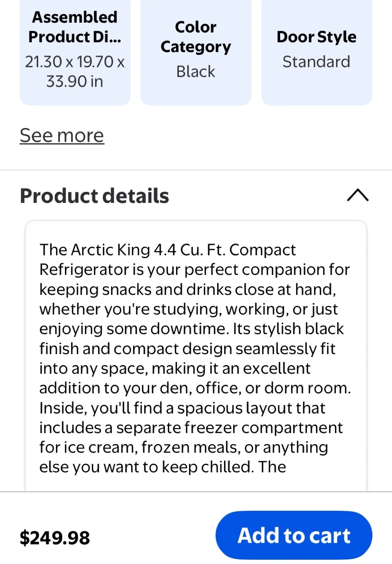Image resolution: width=392 pixels, height=564 pixels.
Task: Tap the 21.30 x 19.70 dimensions value
Action: coord(75,72)
